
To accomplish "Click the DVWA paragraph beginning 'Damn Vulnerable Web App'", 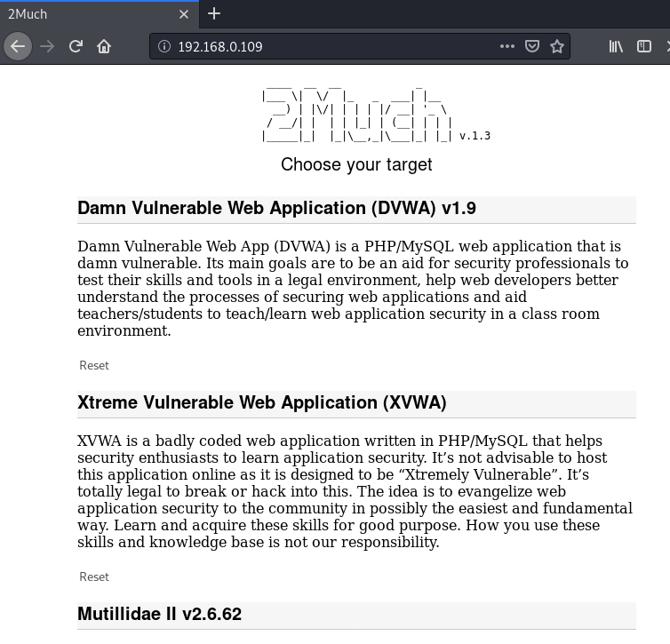I will click(x=353, y=289).
